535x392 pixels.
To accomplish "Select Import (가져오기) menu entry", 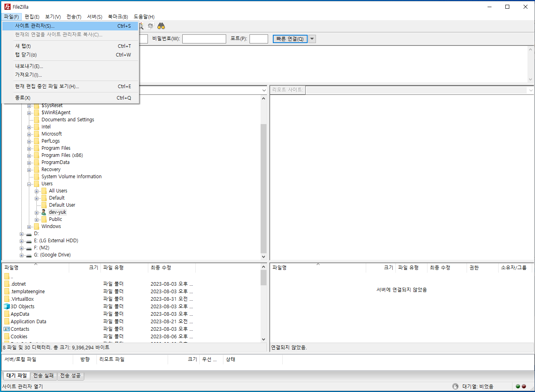I will [x=70, y=75].
